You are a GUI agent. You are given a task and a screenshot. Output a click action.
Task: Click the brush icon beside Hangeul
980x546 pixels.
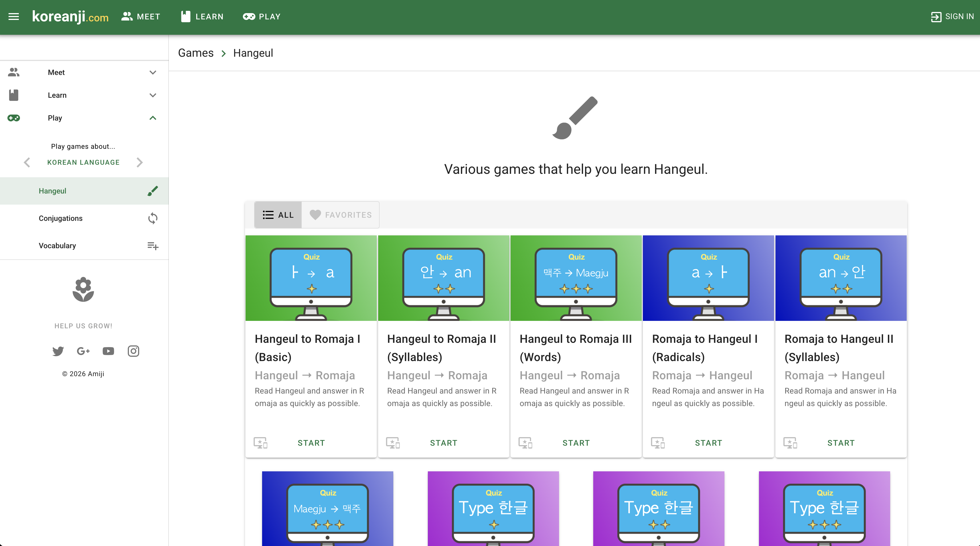153,191
